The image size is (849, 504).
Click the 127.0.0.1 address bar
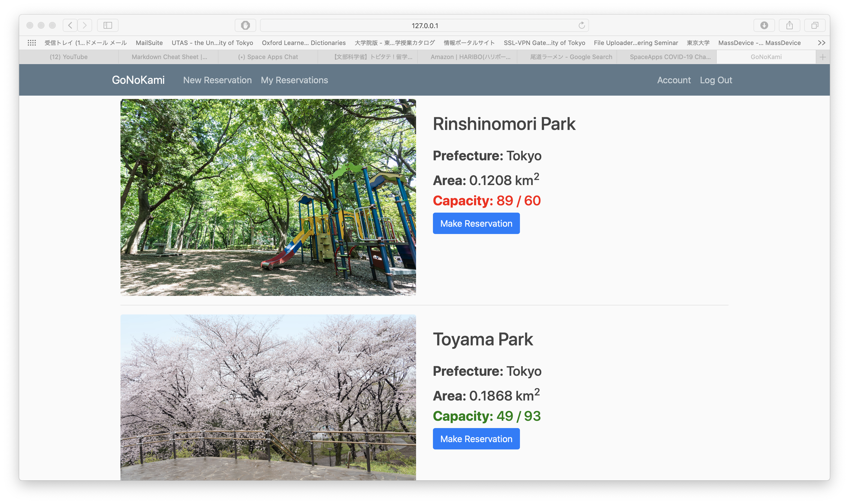424,26
